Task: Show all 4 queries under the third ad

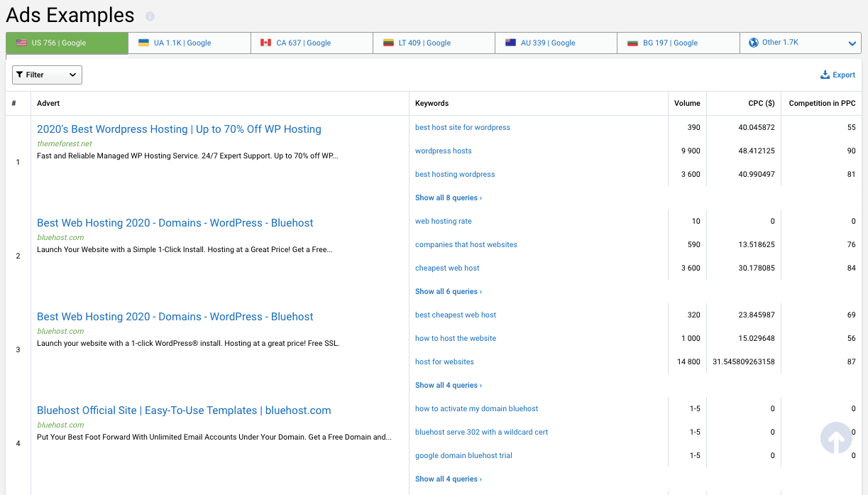Action: click(x=448, y=385)
